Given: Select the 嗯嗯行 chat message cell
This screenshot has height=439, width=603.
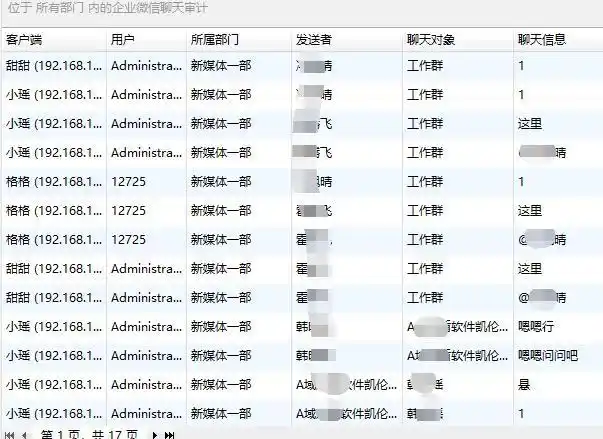Looking at the screenshot, I should click(536, 327).
